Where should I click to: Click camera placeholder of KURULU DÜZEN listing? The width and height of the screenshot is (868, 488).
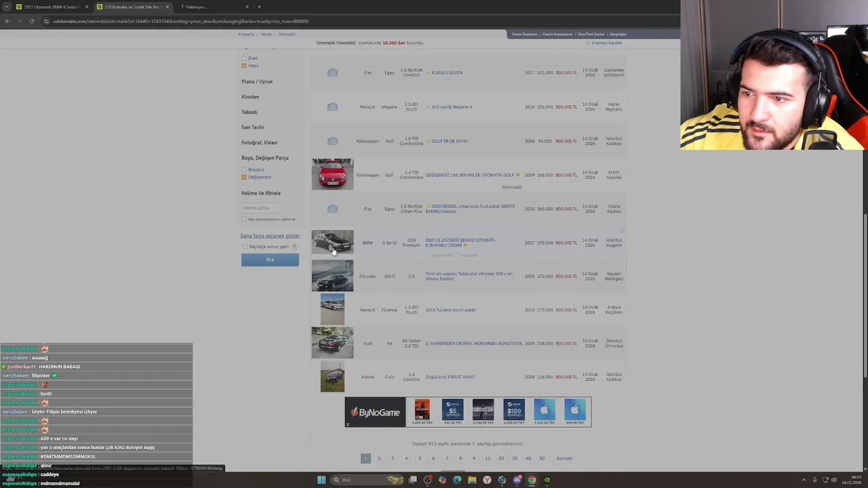pyautogui.click(x=332, y=73)
